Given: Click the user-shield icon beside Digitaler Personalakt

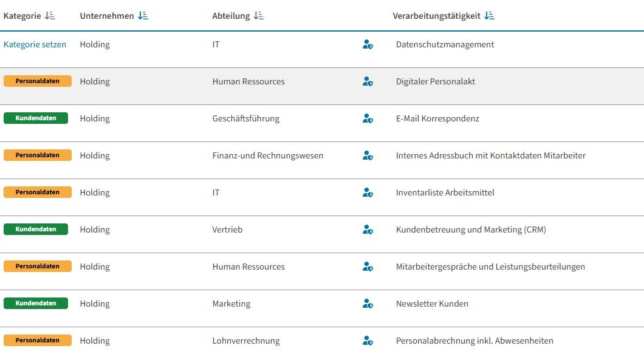Looking at the screenshot, I should coord(367,81).
